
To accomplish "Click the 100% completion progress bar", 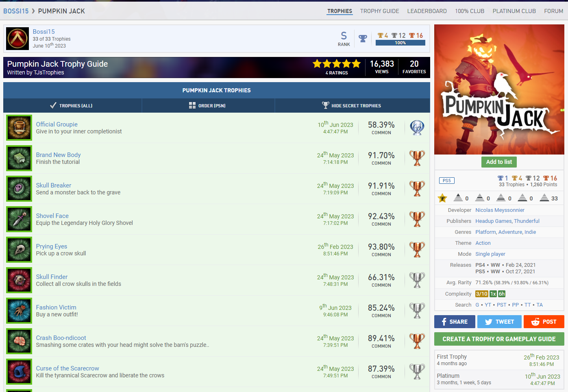I will 400,43.
